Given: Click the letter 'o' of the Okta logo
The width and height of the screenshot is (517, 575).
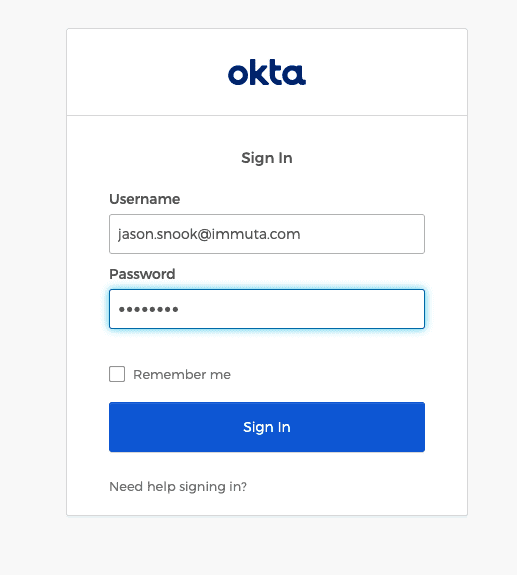Looking at the screenshot, I should click(x=238, y=75).
